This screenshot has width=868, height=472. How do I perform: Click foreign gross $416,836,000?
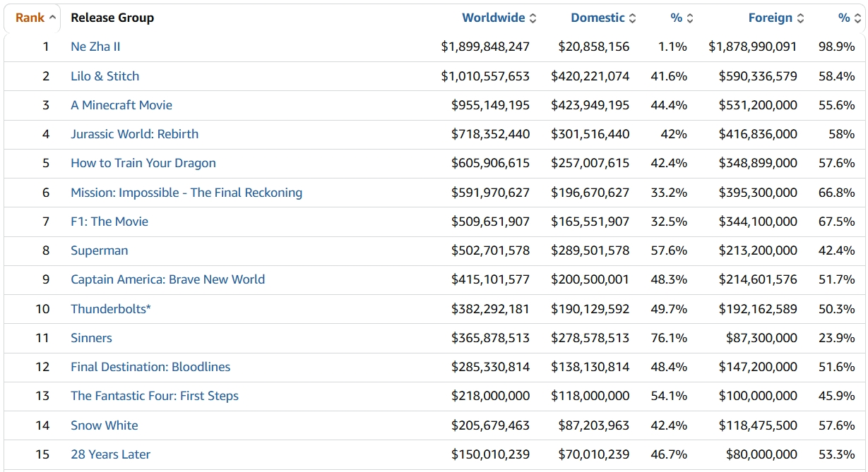tap(758, 134)
